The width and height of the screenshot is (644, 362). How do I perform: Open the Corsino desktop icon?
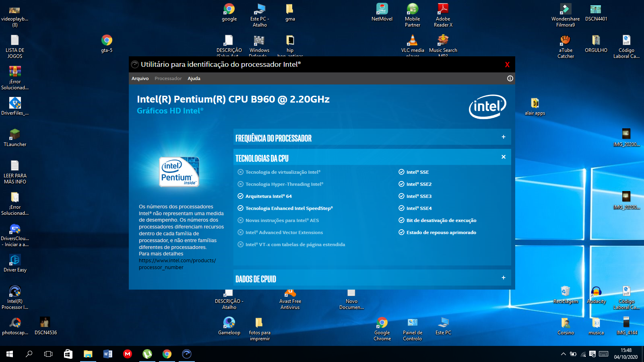tap(566, 326)
